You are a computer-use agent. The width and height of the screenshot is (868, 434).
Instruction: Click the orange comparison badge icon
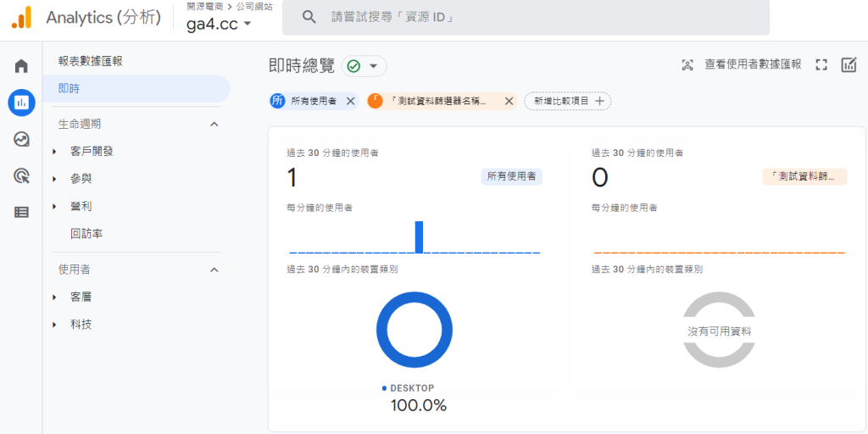click(x=375, y=102)
